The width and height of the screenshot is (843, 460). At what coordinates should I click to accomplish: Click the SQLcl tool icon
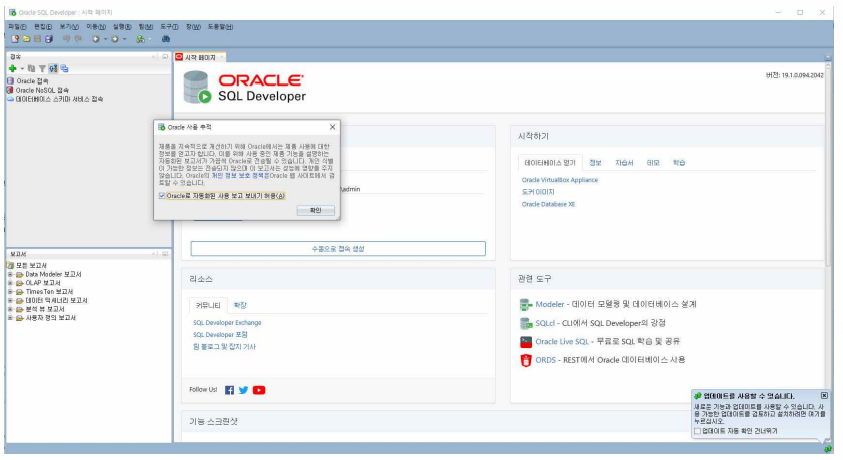(526, 324)
